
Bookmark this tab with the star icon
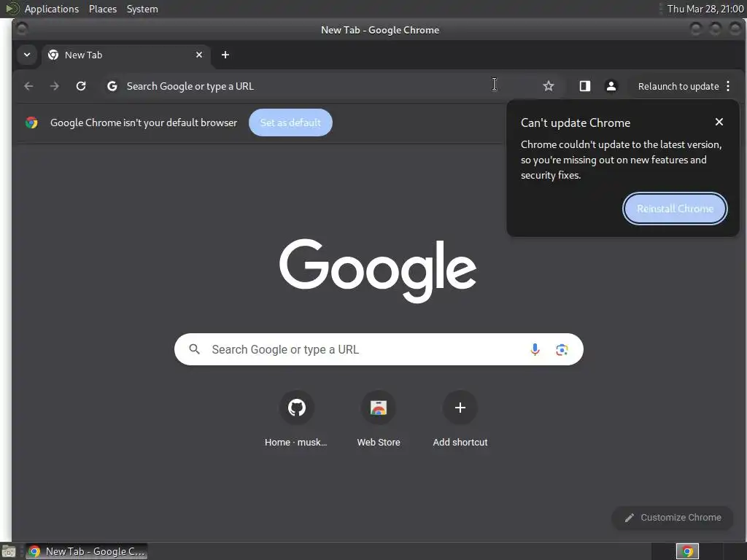click(x=549, y=86)
